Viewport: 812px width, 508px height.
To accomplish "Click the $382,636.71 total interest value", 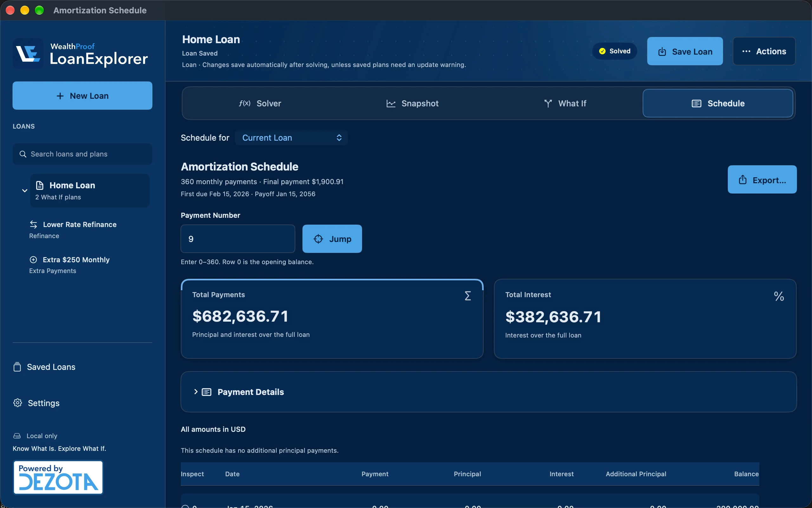I will [x=553, y=317].
